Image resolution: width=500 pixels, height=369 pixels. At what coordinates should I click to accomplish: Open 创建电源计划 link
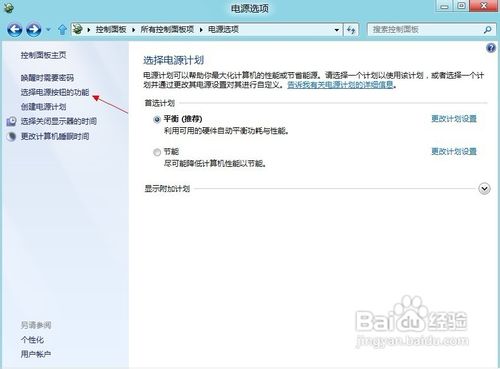click(x=43, y=107)
